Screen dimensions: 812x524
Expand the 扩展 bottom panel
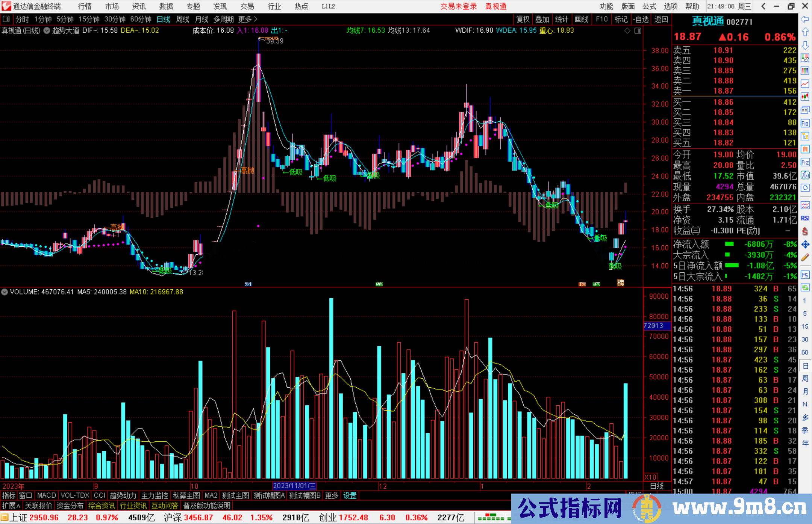coord(11,506)
